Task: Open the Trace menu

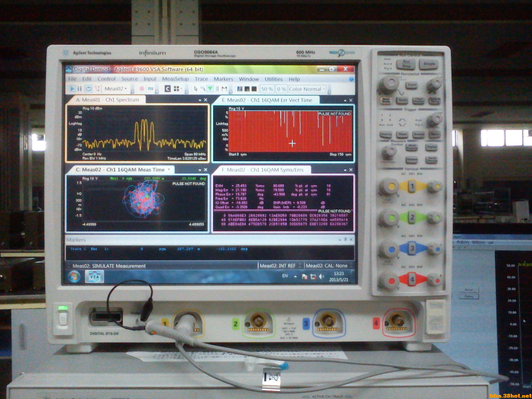Action: 201,79
